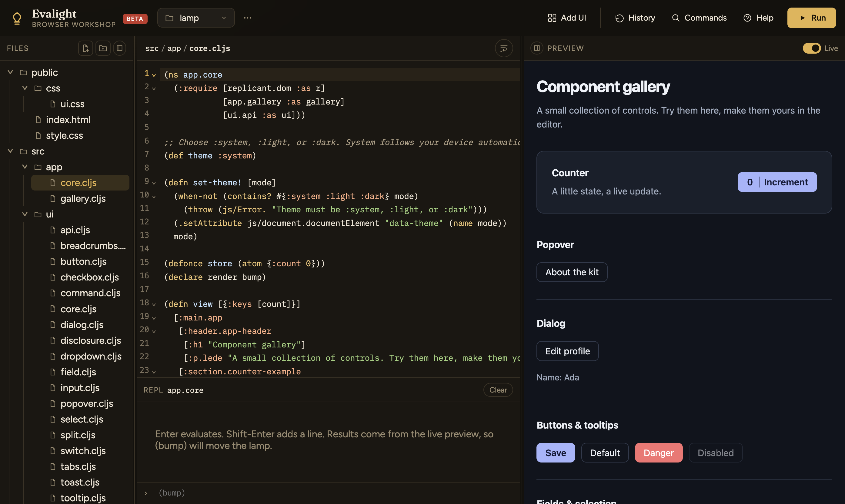Open History from the top bar

[x=635, y=18]
